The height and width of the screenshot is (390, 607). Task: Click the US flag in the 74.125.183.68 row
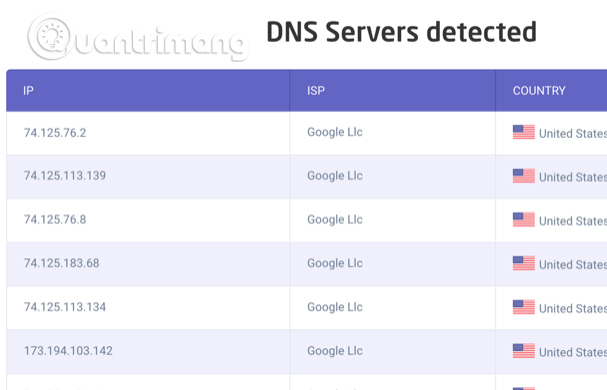pyautogui.click(x=524, y=263)
